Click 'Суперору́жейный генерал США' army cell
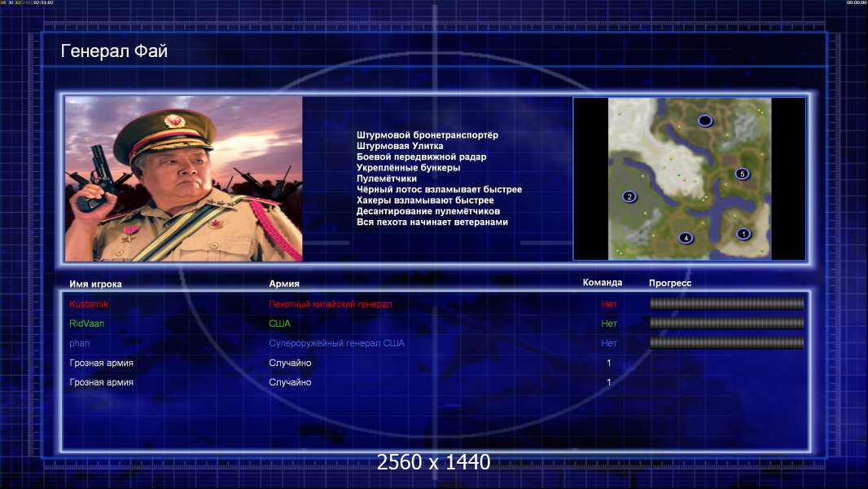Viewport: 868px width, 489px height. [336, 343]
